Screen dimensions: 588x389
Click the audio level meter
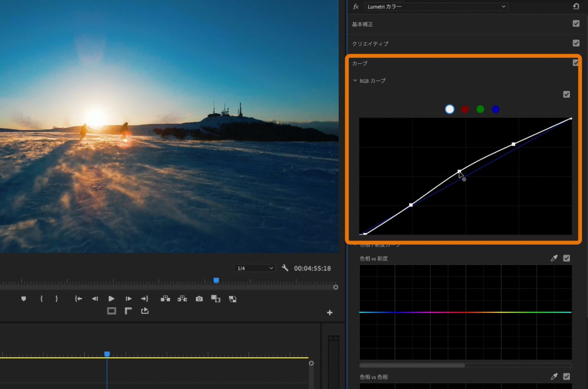pos(333,361)
